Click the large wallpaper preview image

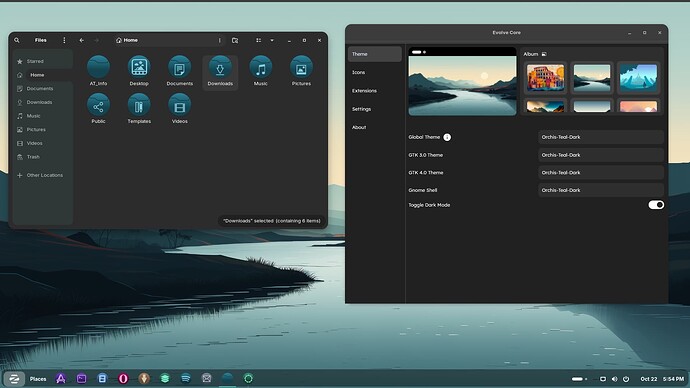[462, 85]
